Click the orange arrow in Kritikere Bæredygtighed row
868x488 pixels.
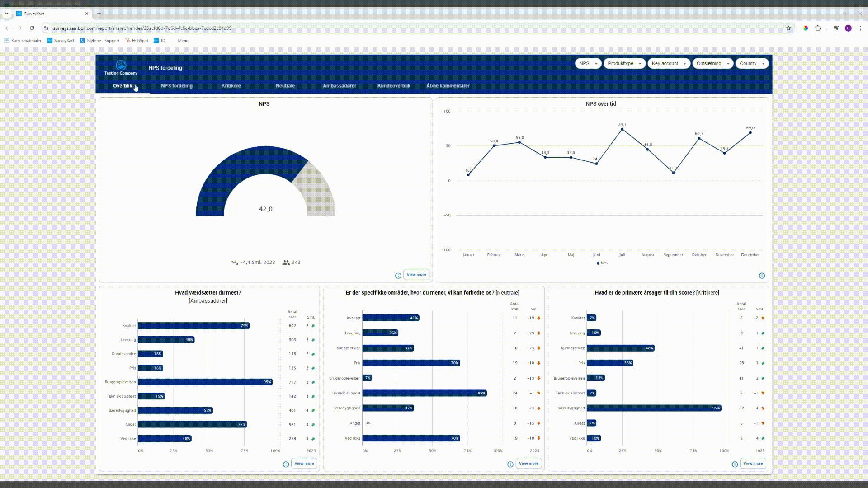coord(763,408)
